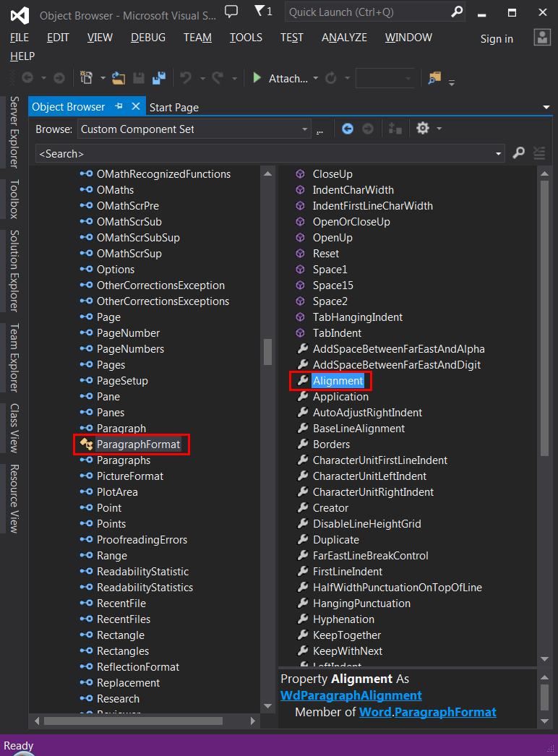Image resolution: width=558 pixels, height=756 pixels.
Task: Click the Object Browser Back arrow
Action: [347, 129]
